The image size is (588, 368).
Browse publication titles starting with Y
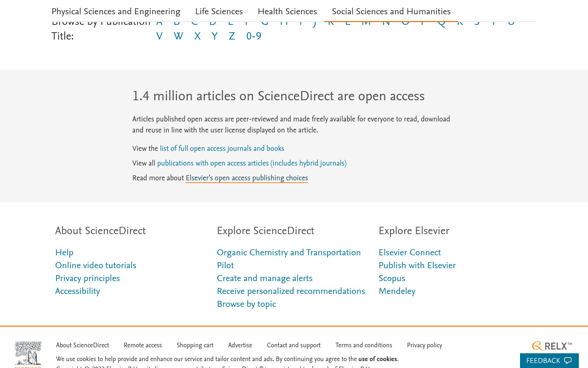(x=215, y=36)
